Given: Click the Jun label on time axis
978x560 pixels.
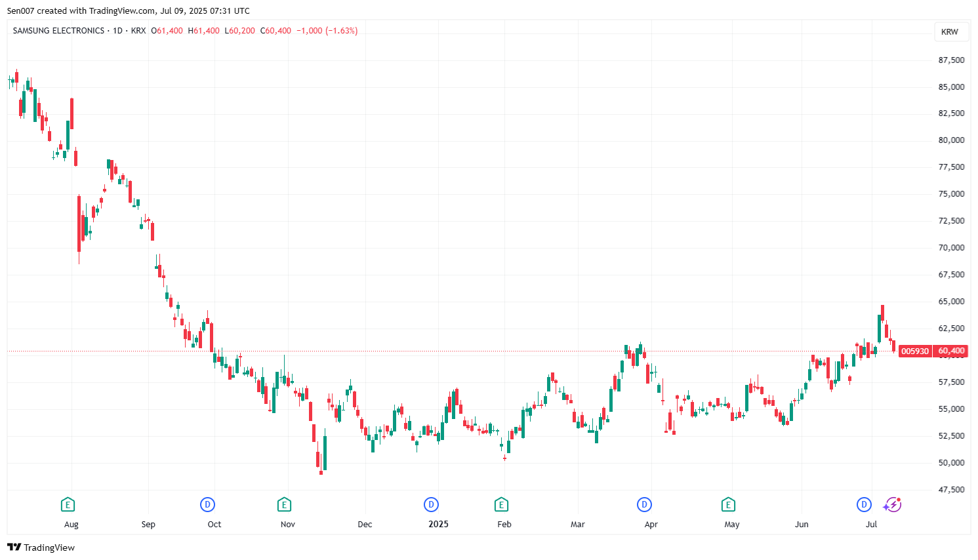Looking at the screenshot, I should [x=802, y=525].
